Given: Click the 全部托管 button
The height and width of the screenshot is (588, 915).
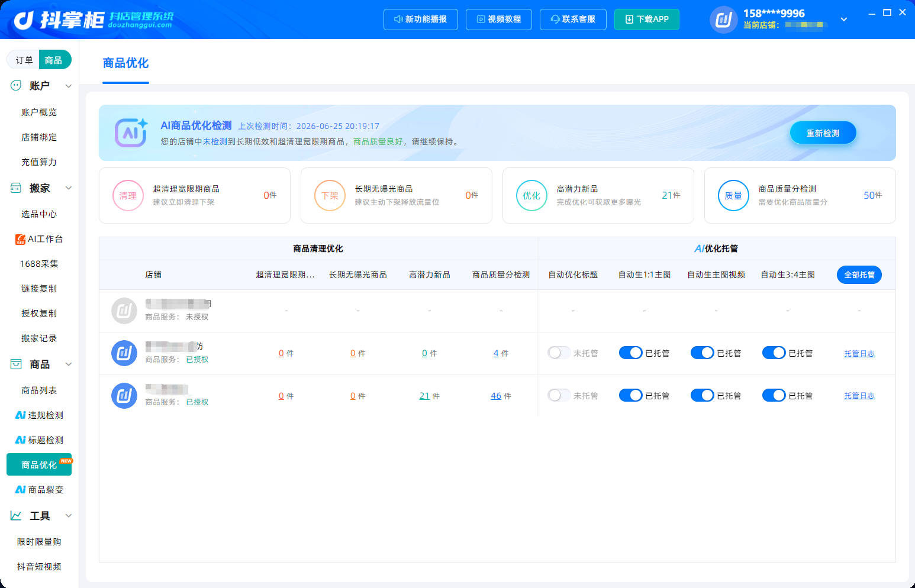Looking at the screenshot, I should click(x=859, y=274).
